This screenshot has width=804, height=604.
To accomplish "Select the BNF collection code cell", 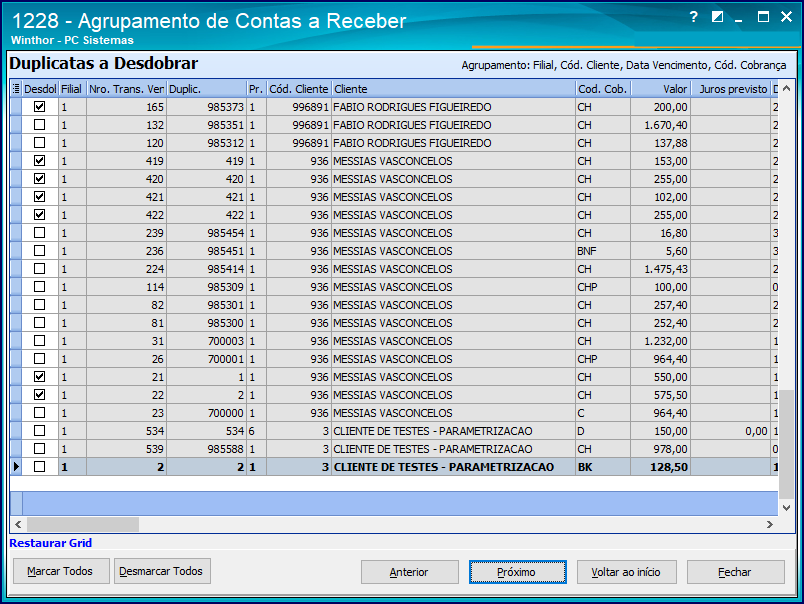I will click(603, 251).
